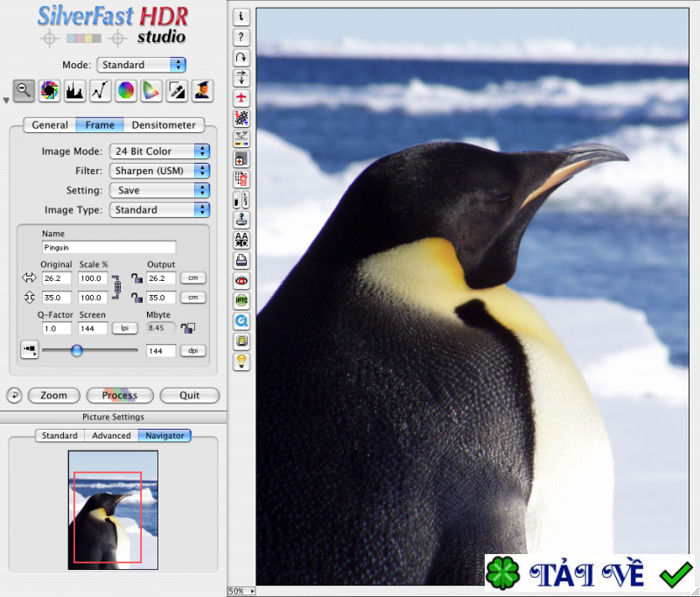Open the Image Mode 24 Bit Color dropdown
700x597 pixels.
click(159, 151)
